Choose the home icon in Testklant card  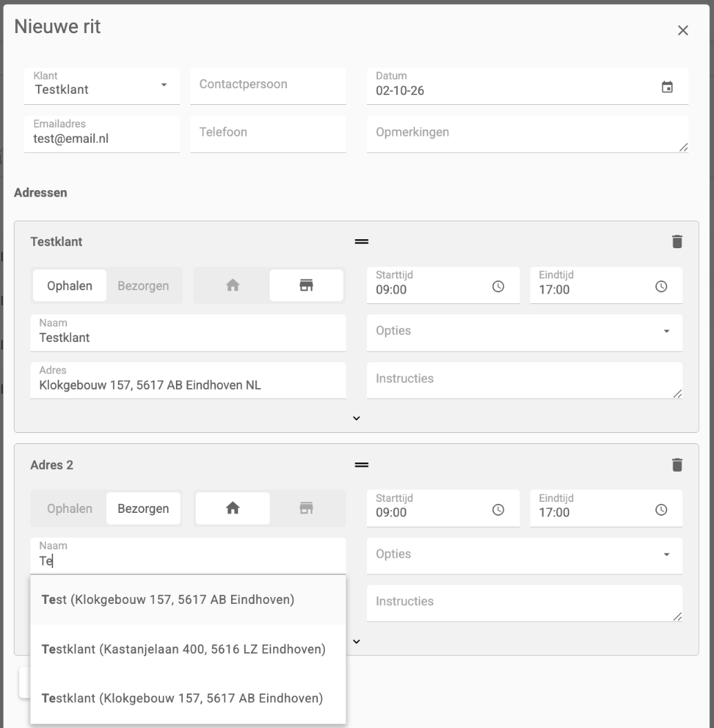point(232,285)
